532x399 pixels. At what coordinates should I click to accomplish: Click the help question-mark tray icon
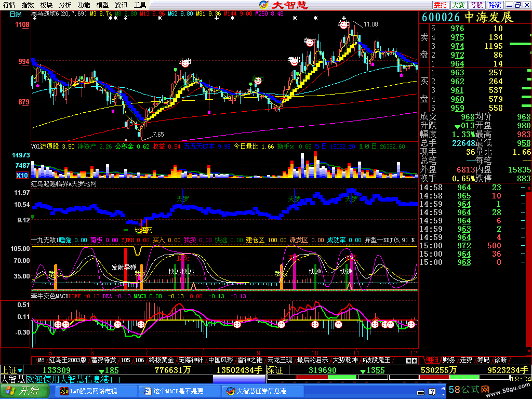432,392
